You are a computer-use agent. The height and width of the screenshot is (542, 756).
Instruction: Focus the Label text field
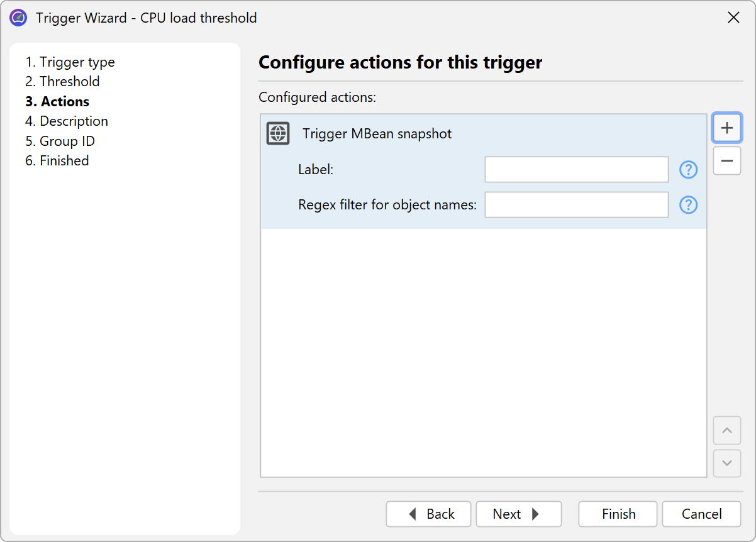tap(576, 170)
